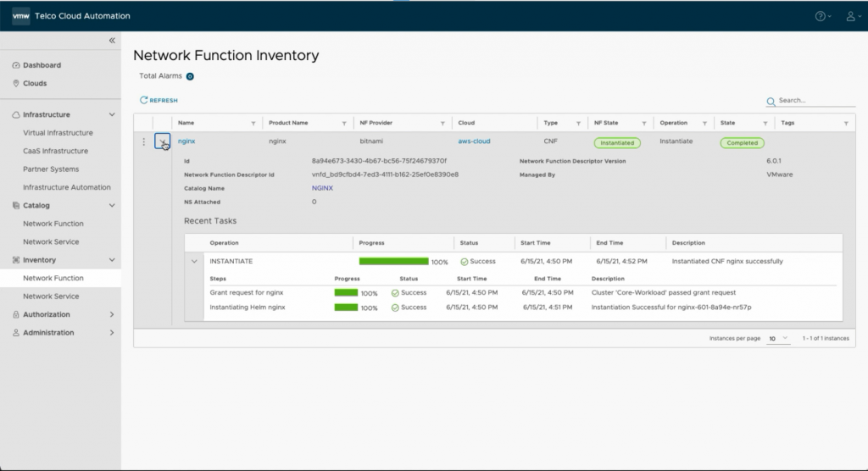Click the filter icon in Name column
This screenshot has width=868, height=471.
[253, 124]
